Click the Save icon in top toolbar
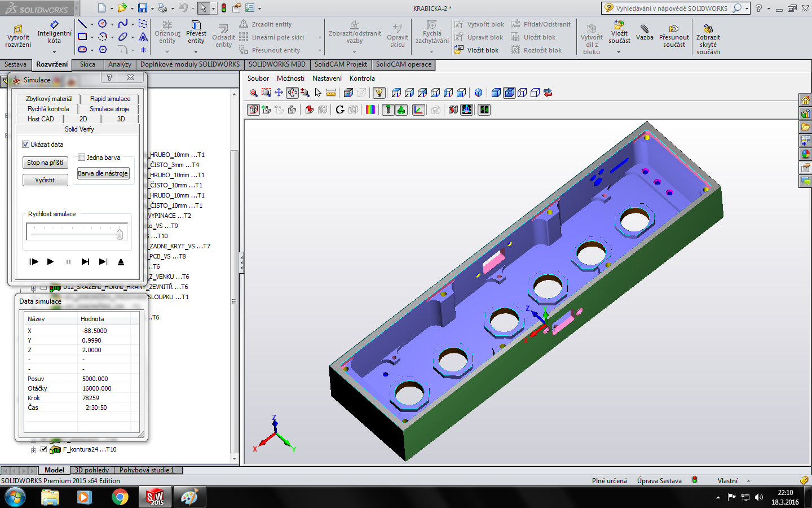The height and width of the screenshot is (508, 812). click(x=143, y=8)
